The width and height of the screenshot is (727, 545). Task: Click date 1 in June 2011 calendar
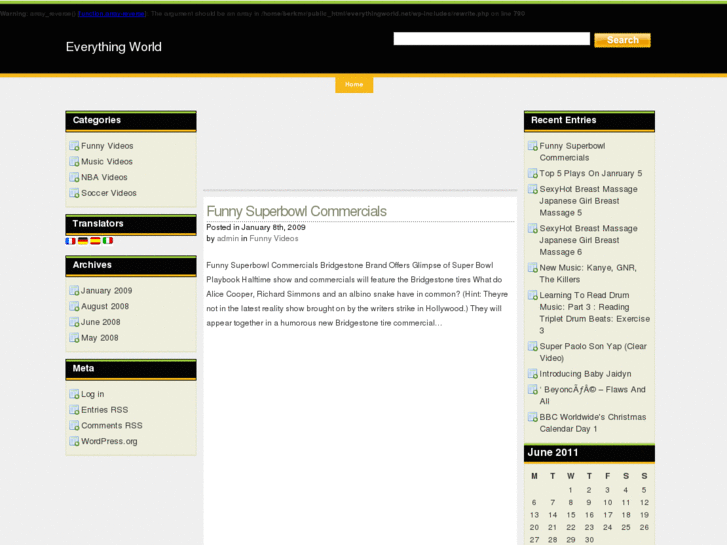(x=571, y=490)
